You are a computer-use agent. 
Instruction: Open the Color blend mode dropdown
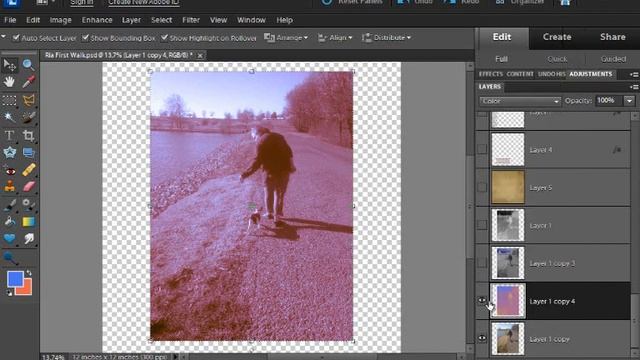click(x=520, y=101)
